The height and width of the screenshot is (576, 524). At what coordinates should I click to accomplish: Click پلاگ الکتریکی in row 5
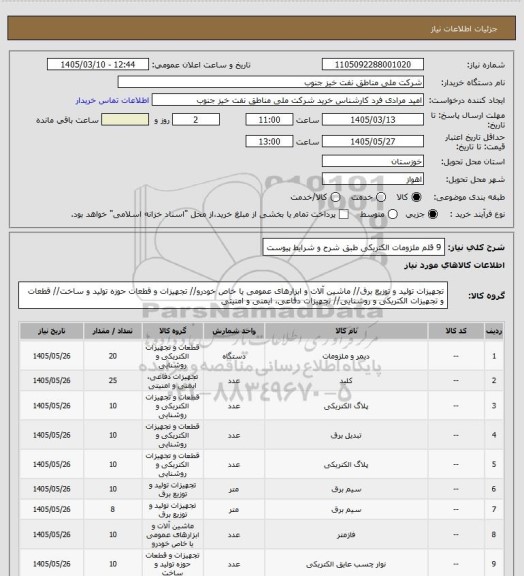(x=346, y=465)
